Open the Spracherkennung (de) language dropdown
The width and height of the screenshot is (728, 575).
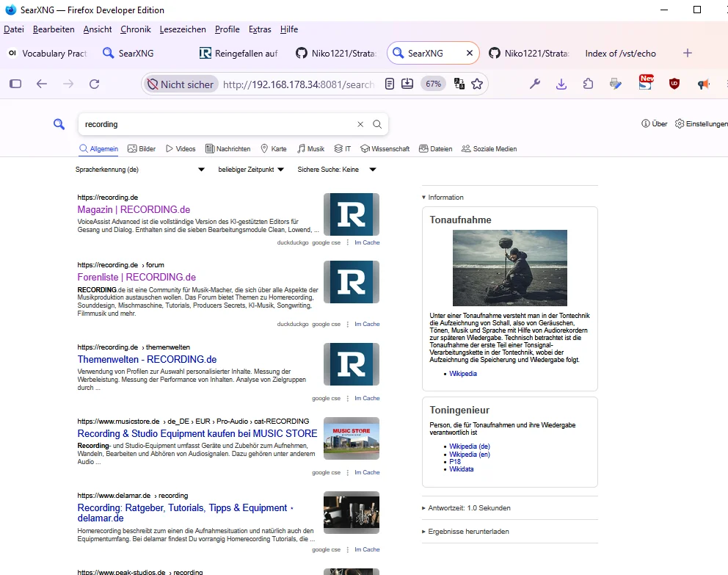point(139,170)
